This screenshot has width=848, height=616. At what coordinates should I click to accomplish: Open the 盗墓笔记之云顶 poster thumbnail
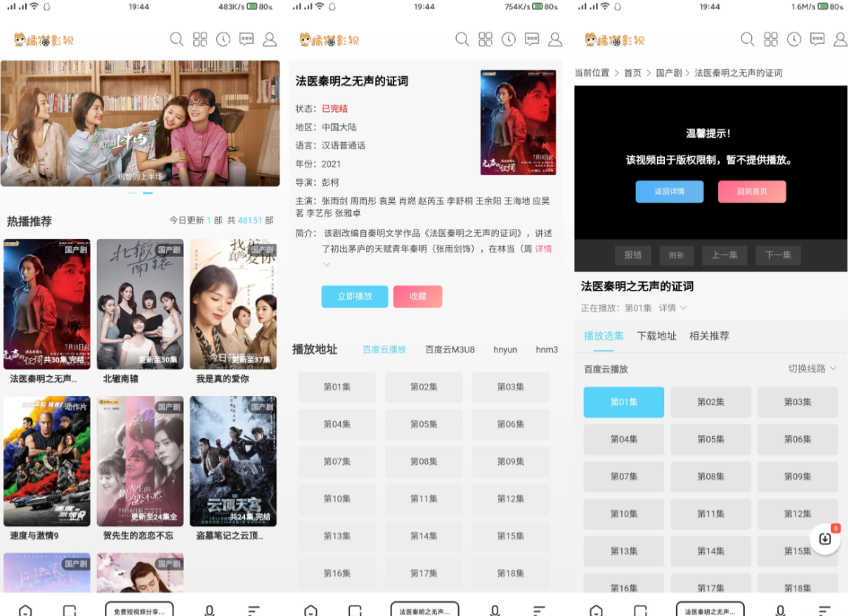(233, 461)
